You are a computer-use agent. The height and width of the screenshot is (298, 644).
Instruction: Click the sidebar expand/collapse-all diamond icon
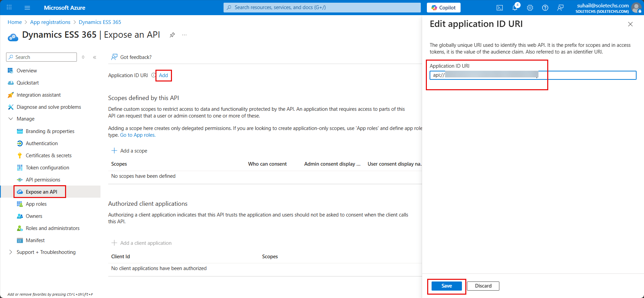[x=83, y=57]
